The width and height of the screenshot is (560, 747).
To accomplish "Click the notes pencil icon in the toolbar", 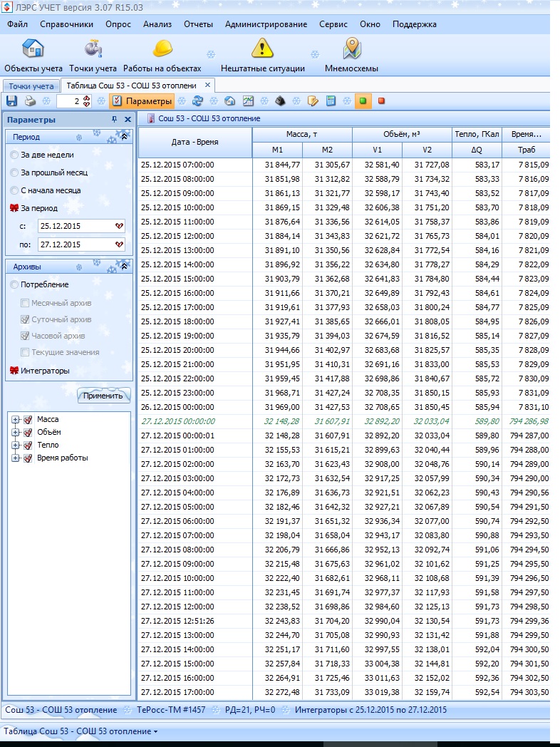I will coord(313,101).
